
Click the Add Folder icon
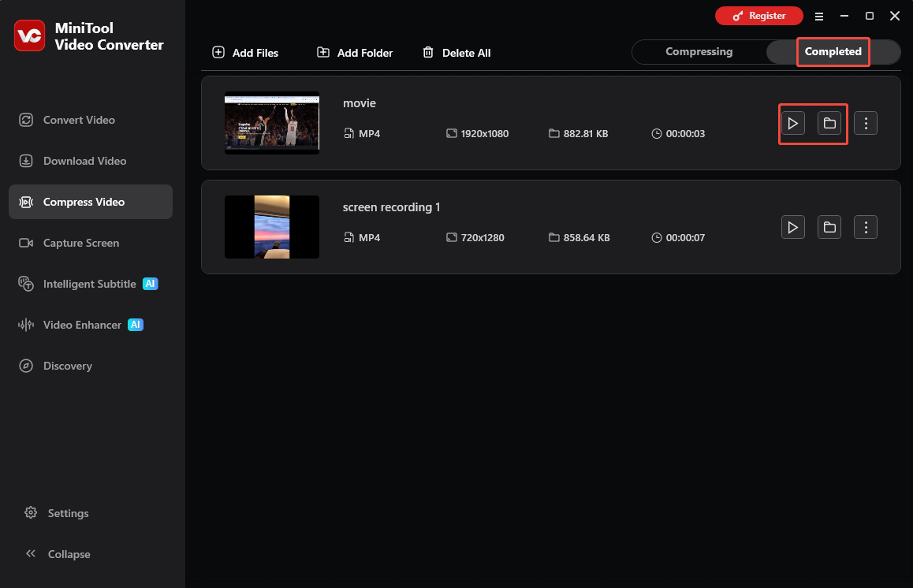[323, 52]
